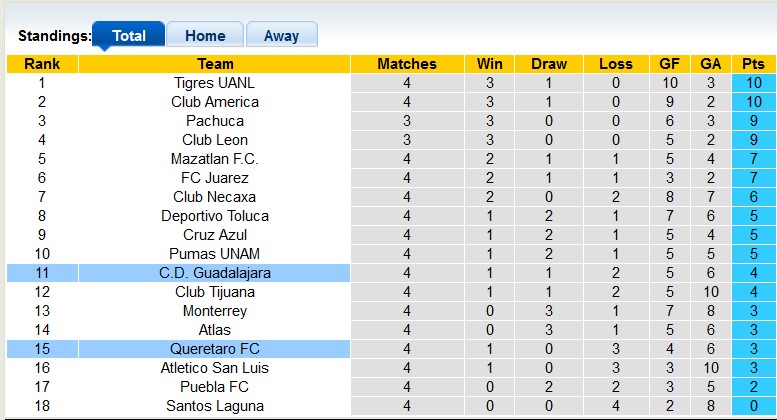The image size is (777, 420).
Task: Switch to the Total standings tab
Action: click(x=129, y=36)
